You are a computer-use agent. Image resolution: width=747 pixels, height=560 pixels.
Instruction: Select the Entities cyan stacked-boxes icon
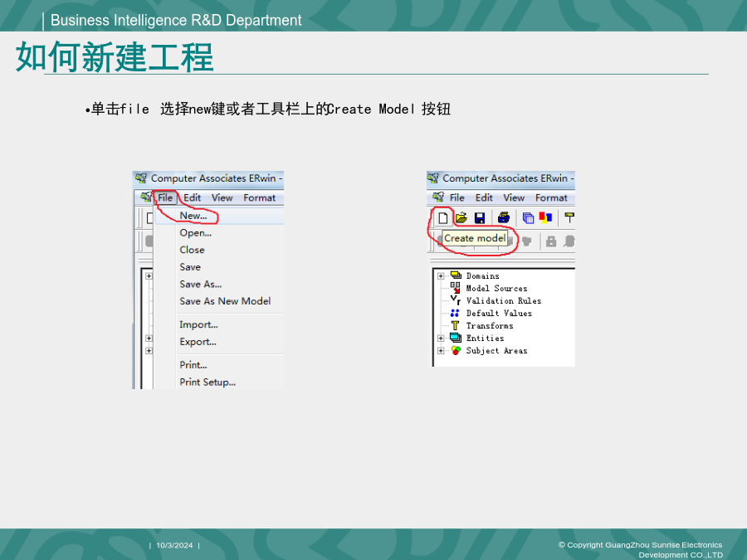click(456, 338)
